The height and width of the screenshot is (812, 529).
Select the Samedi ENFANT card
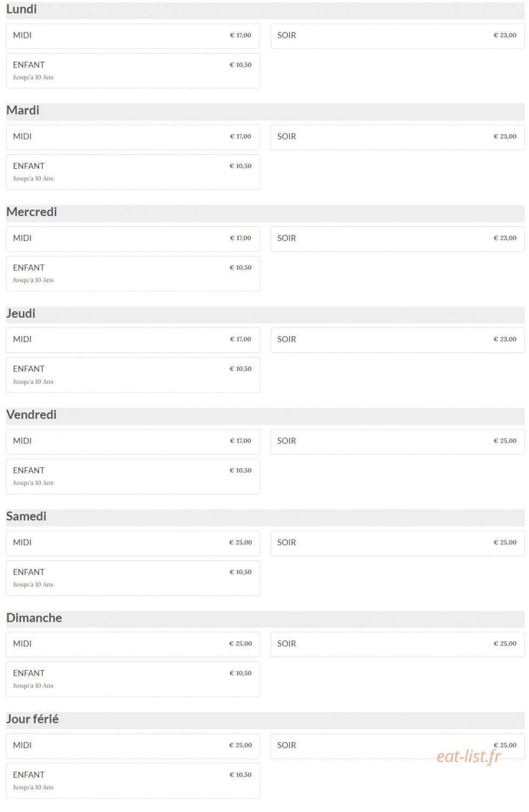(x=133, y=578)
